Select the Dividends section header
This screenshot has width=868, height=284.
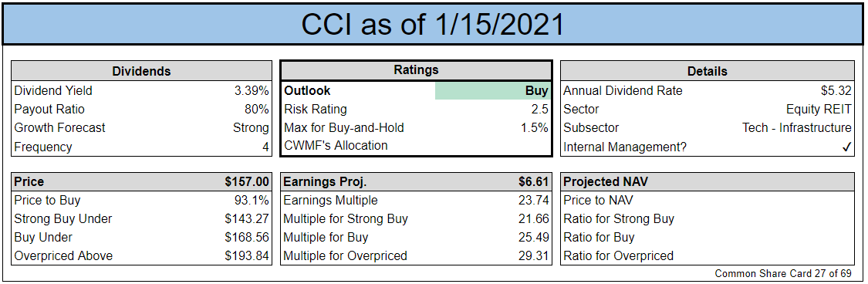[142, 71]
